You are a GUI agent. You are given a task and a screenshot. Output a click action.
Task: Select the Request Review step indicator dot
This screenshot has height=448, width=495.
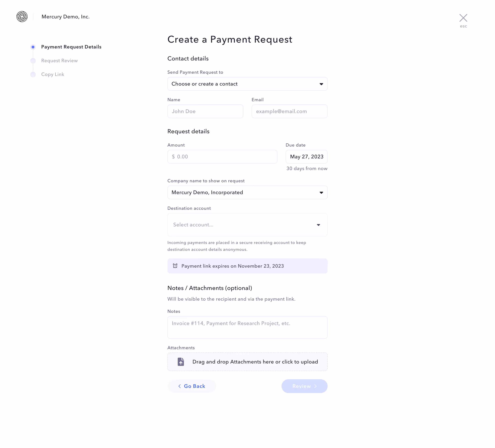(x=33, y=61)
